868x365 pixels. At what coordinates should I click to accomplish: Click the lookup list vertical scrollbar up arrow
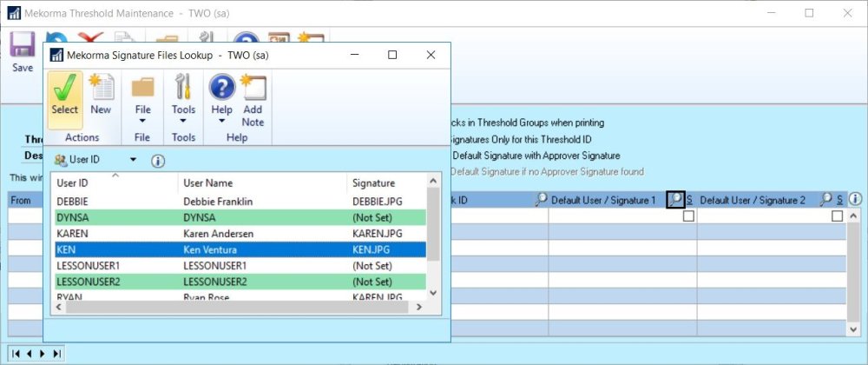(433, 181)
